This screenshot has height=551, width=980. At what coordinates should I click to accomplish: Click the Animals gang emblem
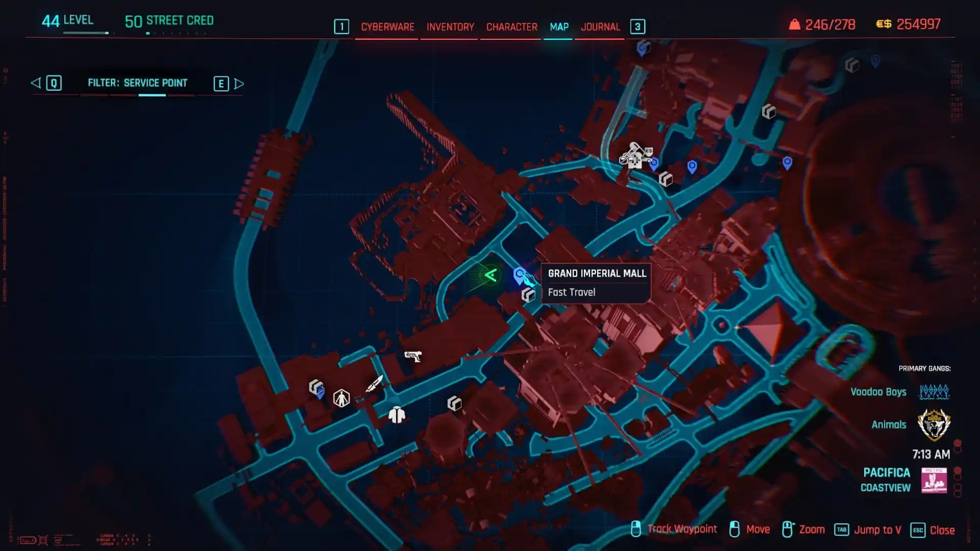[934, 424]
